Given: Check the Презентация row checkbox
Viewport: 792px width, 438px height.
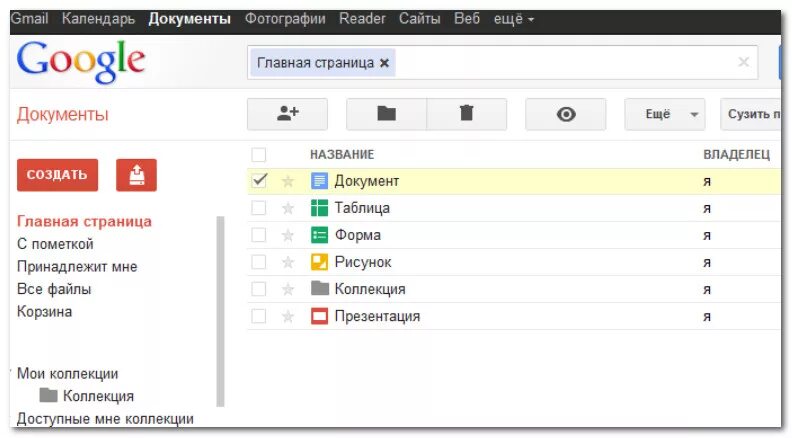Looking at the screenshot, I should (x=259, y=316).
